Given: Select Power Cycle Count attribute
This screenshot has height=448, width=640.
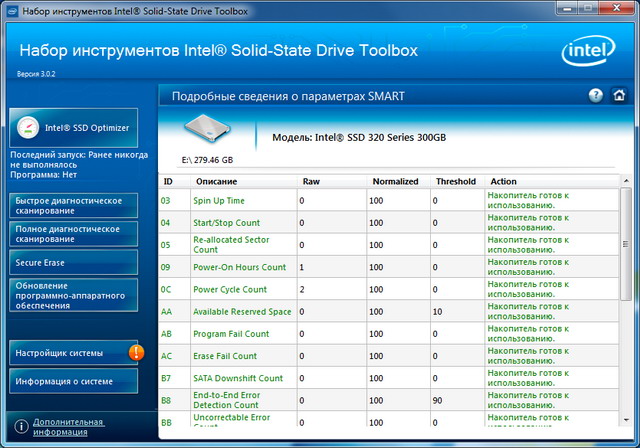Looking at the screenshot, I should tap(230, 289).
